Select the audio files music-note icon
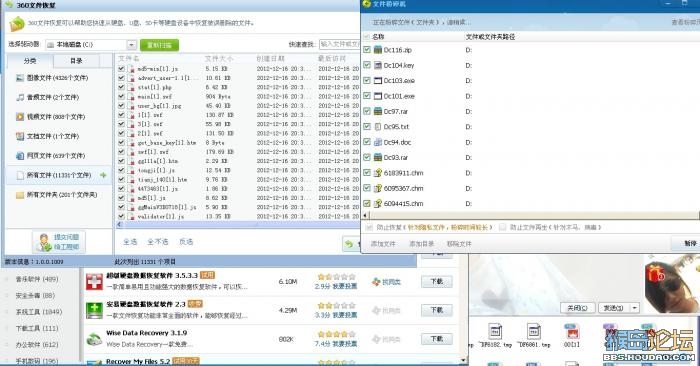 [x=20, y=97]
